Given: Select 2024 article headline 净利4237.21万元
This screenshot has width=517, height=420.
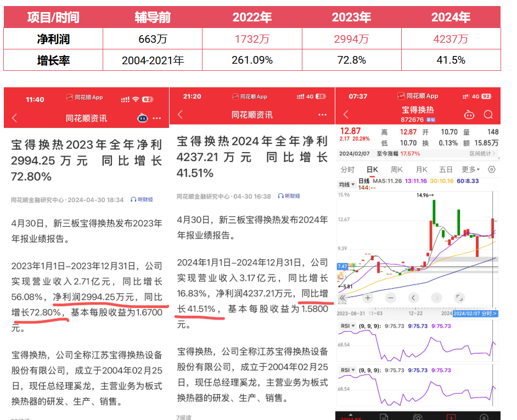Looking at the screenshot, I should coord(252,157).
